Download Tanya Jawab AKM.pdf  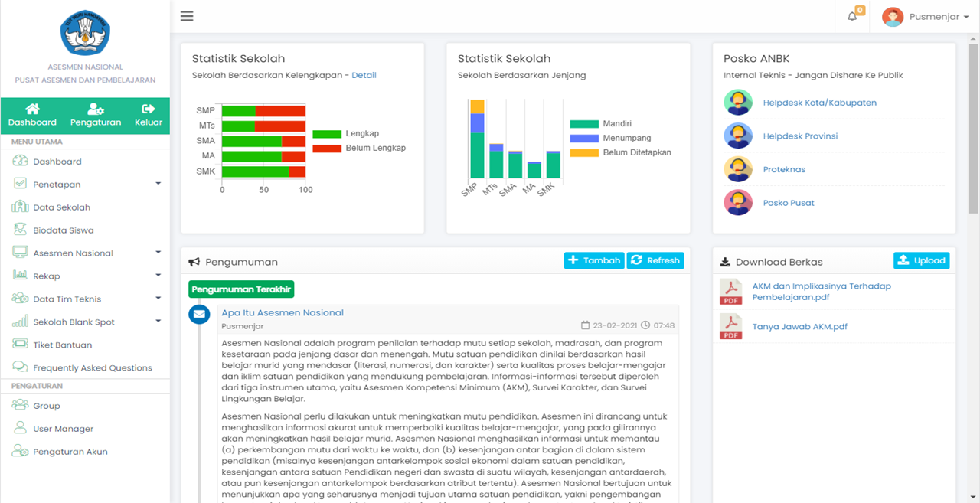799,327
